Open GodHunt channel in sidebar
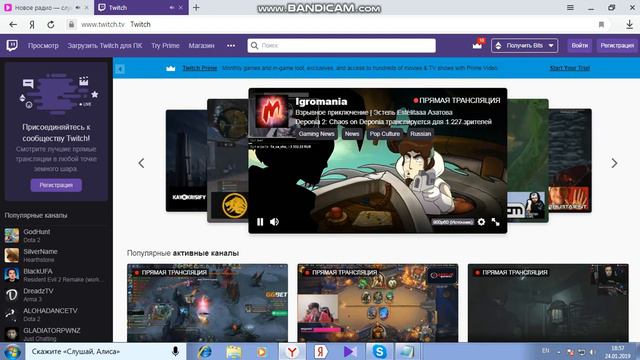This screenshot has width=640, height=360. coord(56,236)
